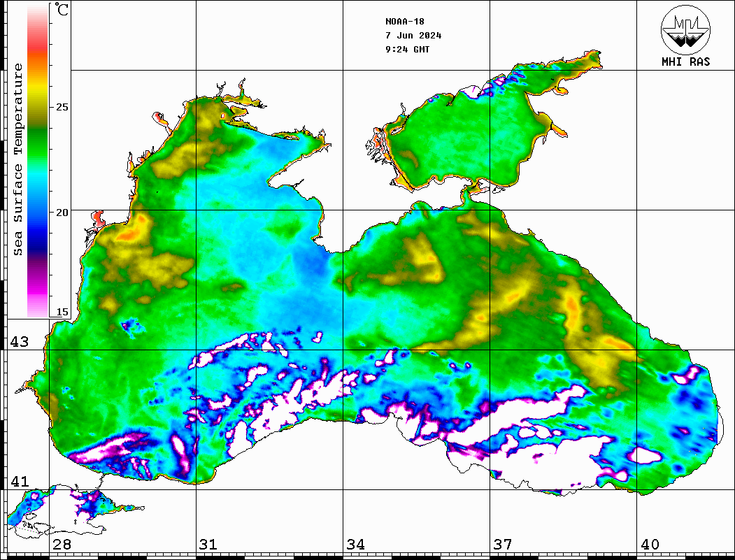Click longitude label '34'
735x560 pixels.
point(356,545)
